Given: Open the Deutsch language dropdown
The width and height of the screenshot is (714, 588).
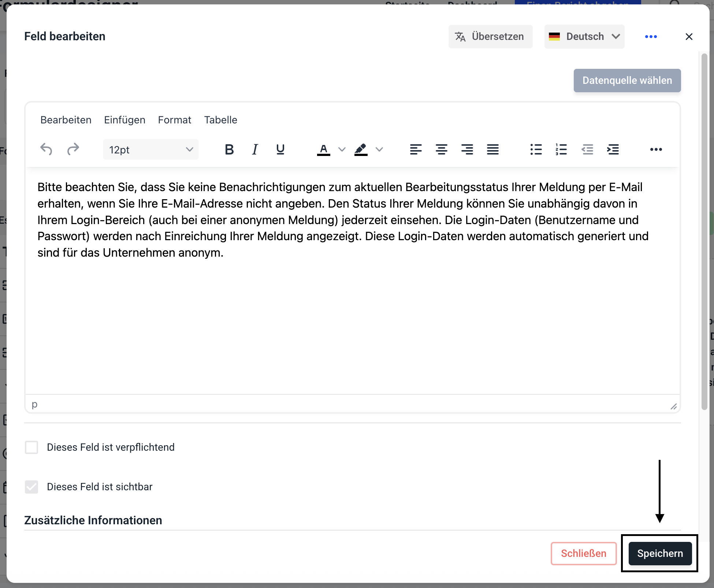Looking at the screenshot, I should click(584, 37).
